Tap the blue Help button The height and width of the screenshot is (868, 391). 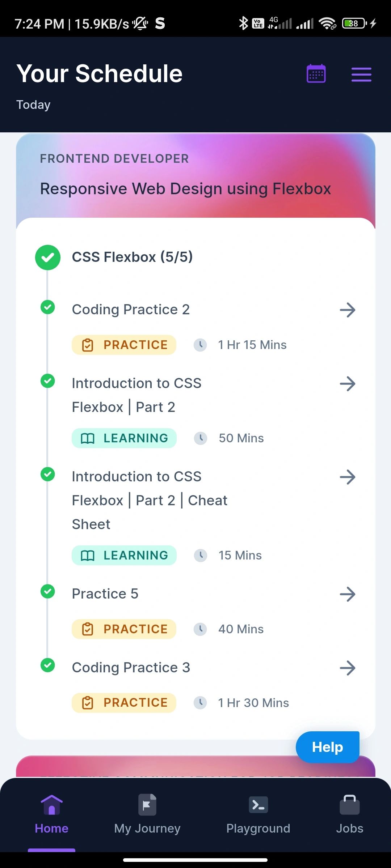328,747
